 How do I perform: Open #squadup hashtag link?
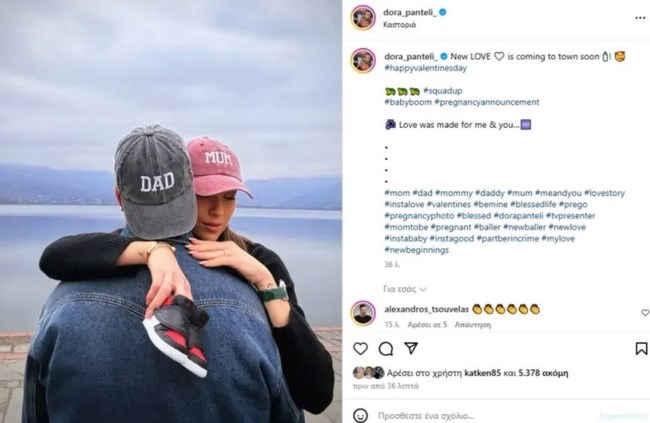442,91
